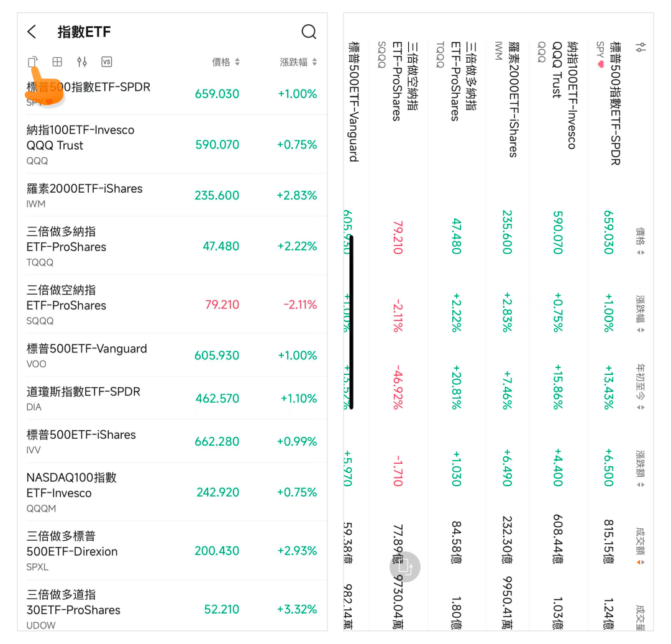Open the settings sliders icon in landscape panel

641,47
